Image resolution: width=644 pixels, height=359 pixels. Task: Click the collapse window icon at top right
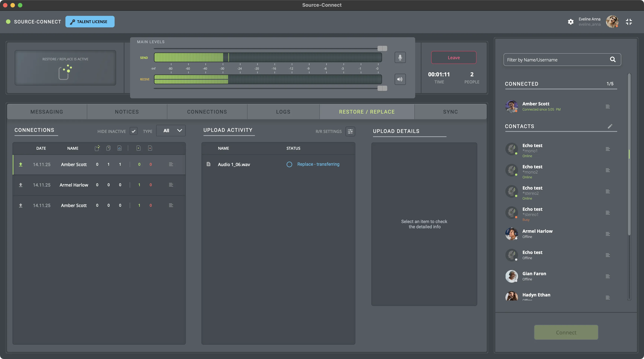629,22
